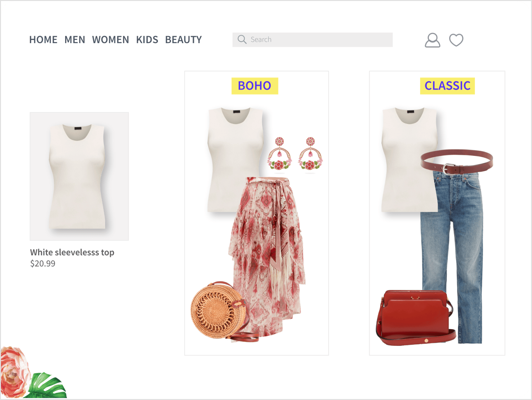The height and width of the screenshot is (400, 532).
Task: Click the white top in Classic outfit
Action: [x=409, y=160]
